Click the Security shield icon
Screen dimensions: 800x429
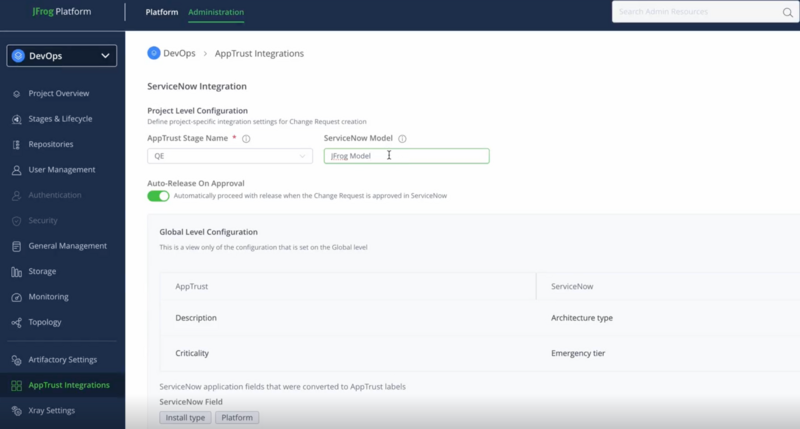coord(16,221)
